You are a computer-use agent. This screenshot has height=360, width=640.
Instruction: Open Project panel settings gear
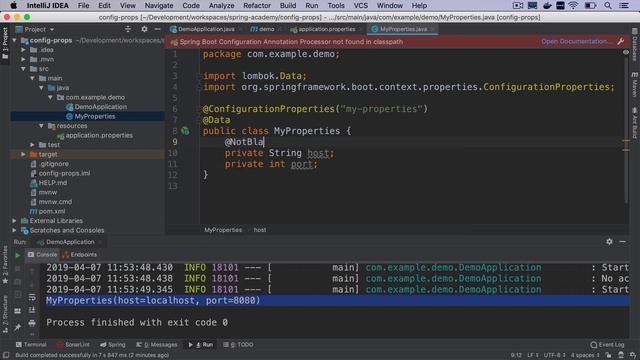pos(144,29)
